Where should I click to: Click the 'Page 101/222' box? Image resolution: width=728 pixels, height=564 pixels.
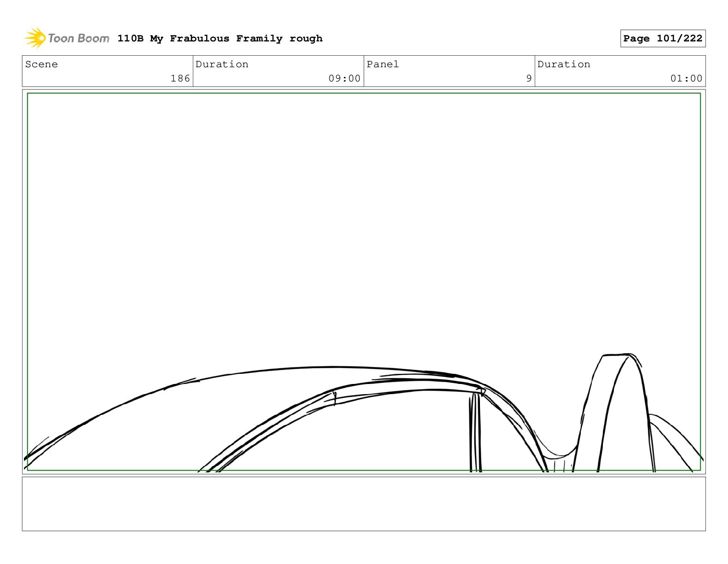click(663, 39)
